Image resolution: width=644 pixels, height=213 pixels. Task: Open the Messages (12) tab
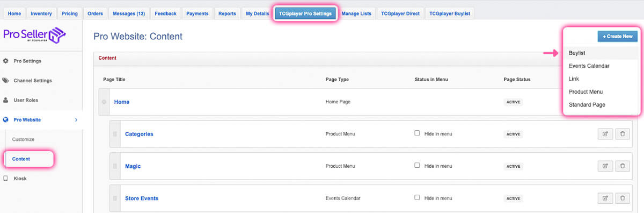129,13
